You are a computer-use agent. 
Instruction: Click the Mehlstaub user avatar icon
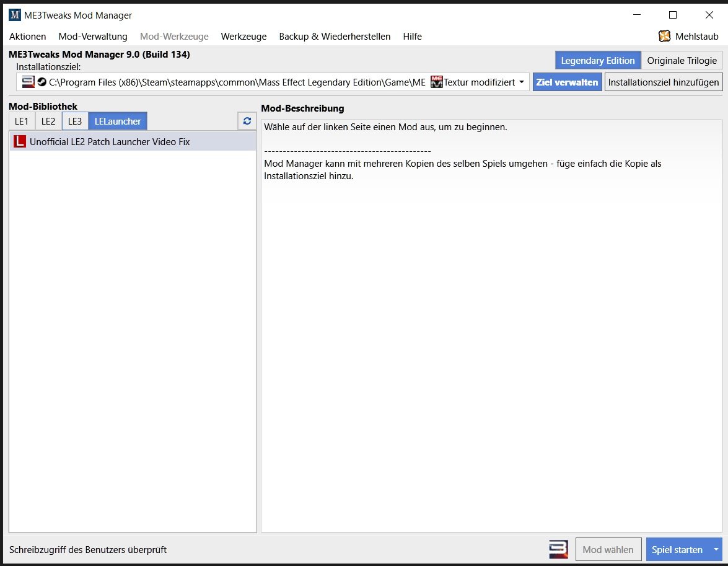[x=664, y=36]
